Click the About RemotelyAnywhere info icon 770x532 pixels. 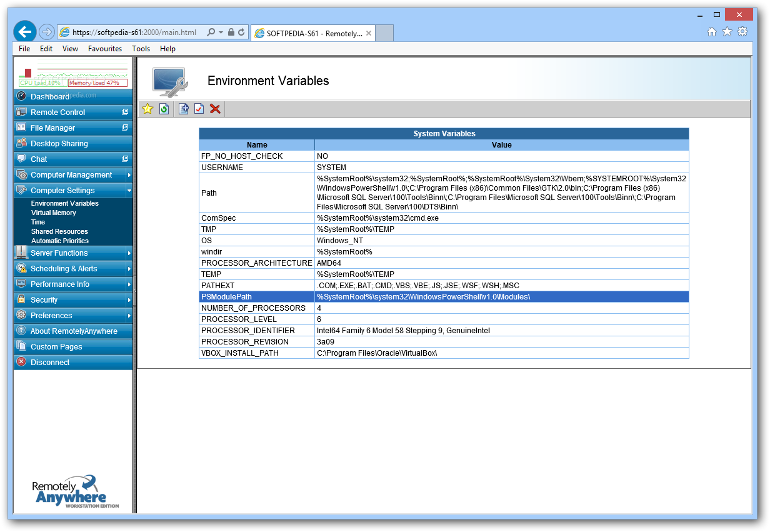click(21, 331)
